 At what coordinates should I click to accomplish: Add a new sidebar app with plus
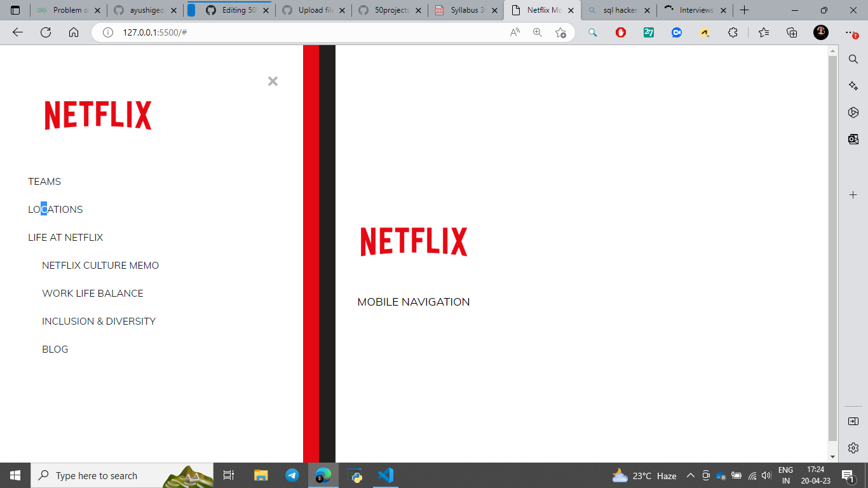(x=853, y=194)
